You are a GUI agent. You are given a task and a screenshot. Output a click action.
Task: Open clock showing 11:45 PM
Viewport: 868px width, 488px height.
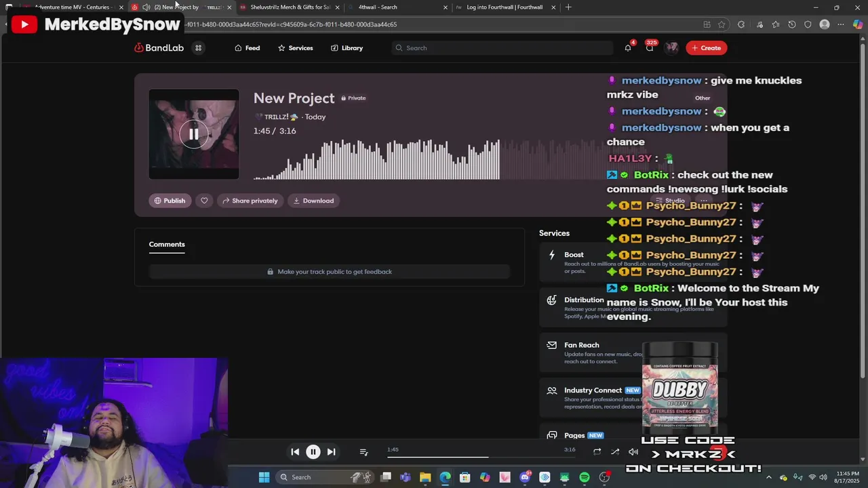[848, 477]
